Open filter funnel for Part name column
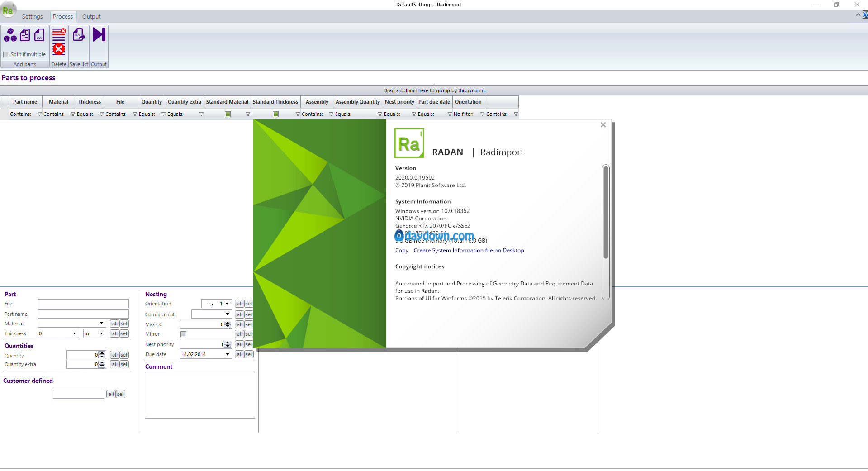This screenshot has width=868, height=471. click(x=39, y=114)
